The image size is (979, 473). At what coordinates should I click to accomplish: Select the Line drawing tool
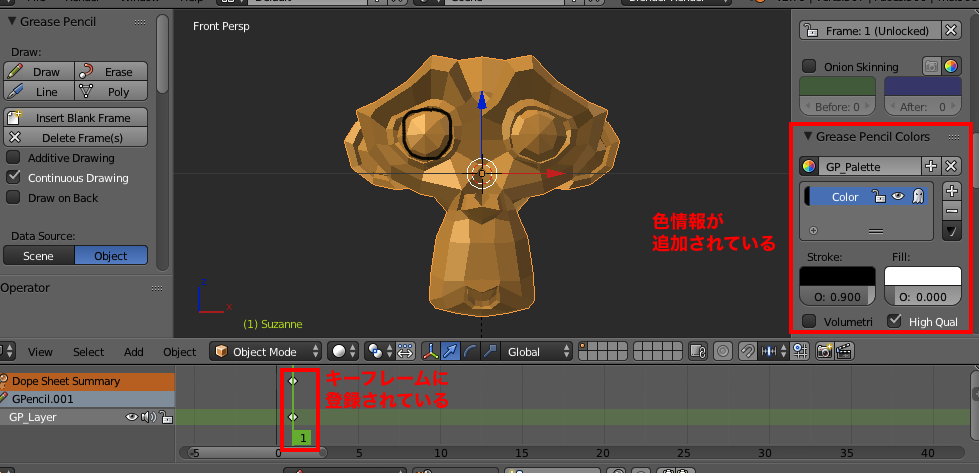pyautogui.click(x=39, y=92)
